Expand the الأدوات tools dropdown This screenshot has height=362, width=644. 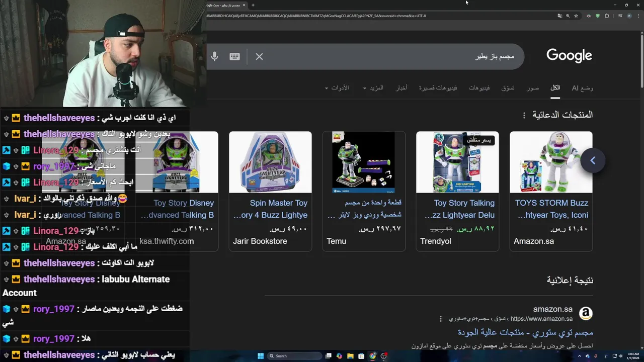point(337,88)
